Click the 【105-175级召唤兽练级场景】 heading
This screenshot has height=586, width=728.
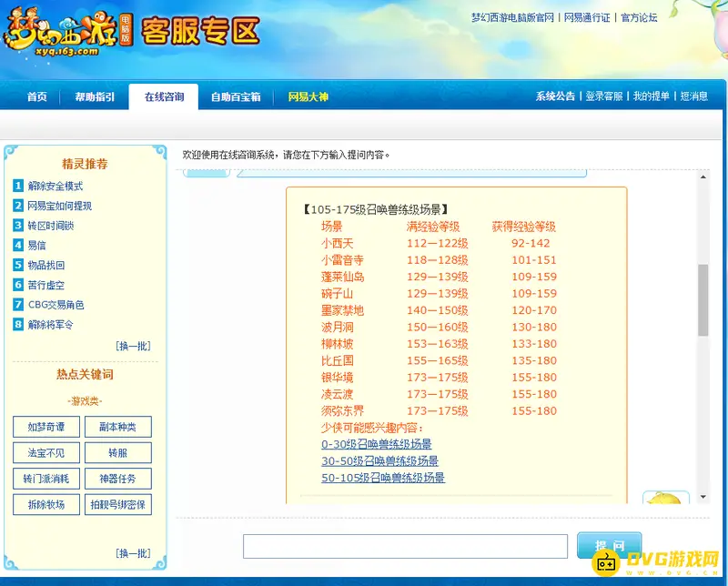pyautogui.click(x=376, y=209)
